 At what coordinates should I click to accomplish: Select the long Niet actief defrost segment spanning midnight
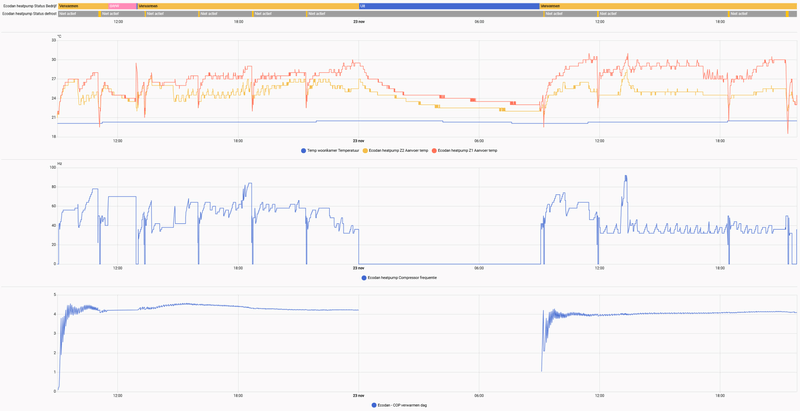pyautogui.click(x=425, y=14)
